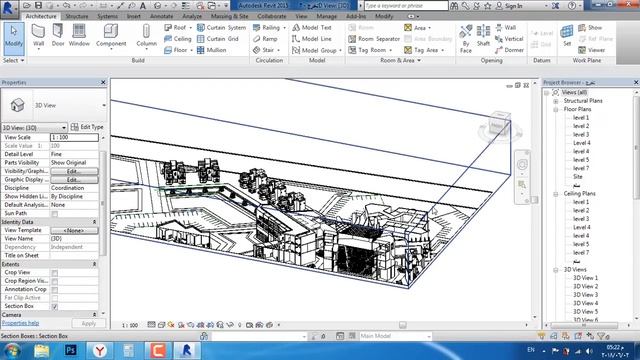The height and width of the screenshot is (360, 640).
Task: Open 3D View 1 in Project Browser
Action: [x=585, y=278]
